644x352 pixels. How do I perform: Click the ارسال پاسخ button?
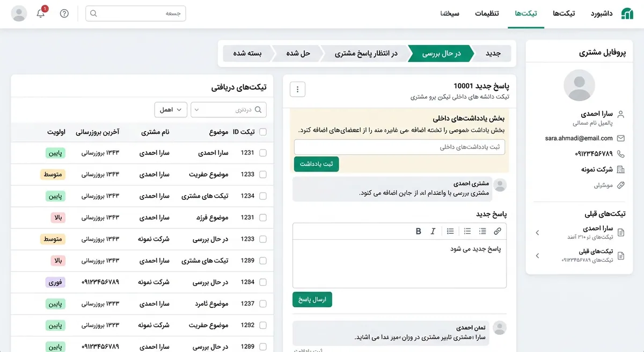(312, 299)
